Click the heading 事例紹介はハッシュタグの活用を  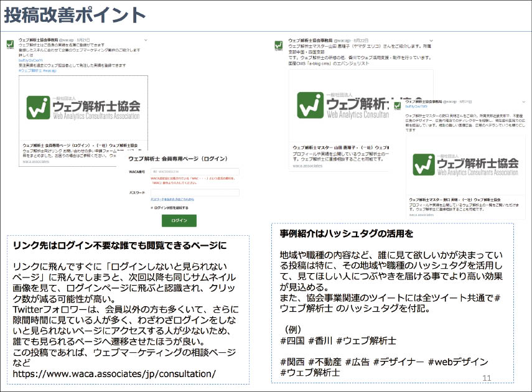click(x=347, y=233)
